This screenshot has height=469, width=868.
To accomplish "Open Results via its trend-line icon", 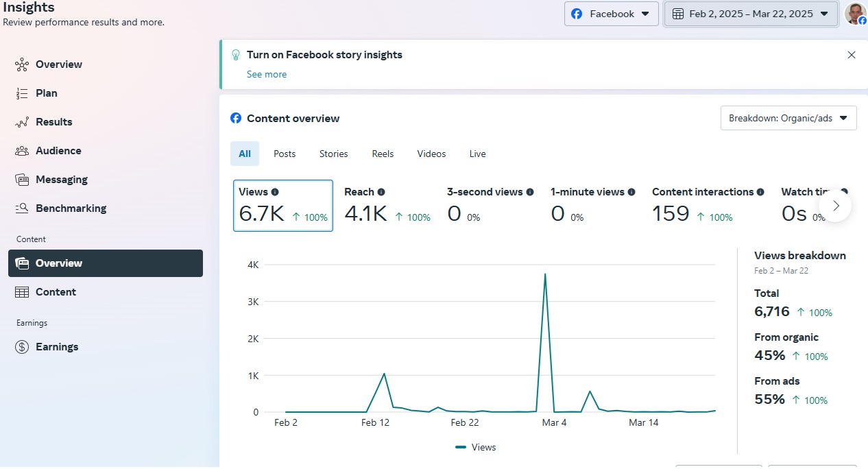I will coord(22,122).
